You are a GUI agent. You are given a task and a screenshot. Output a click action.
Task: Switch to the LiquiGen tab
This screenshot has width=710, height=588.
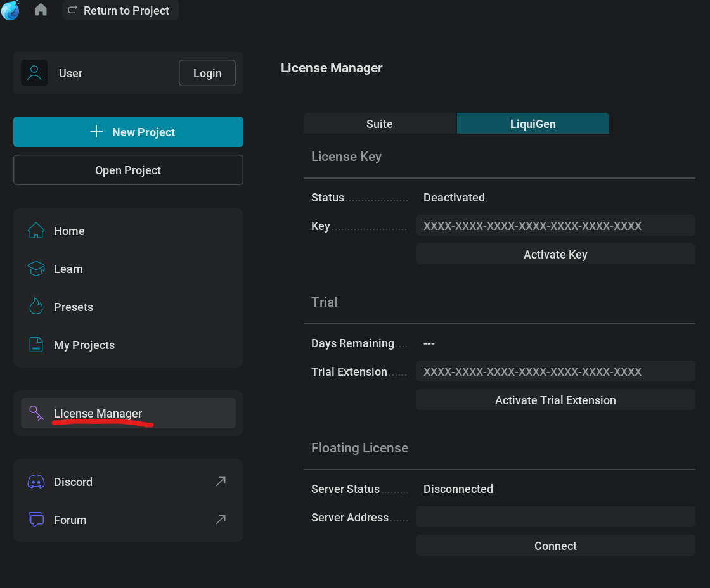533,124
